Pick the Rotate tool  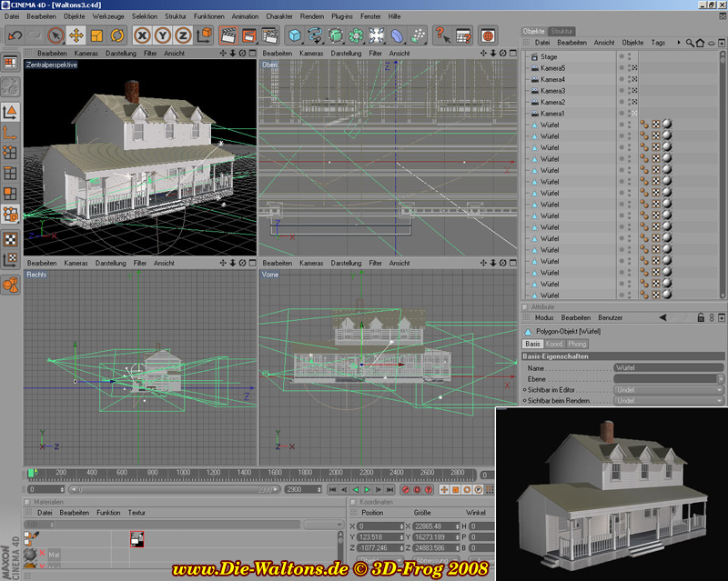click(x=117, y=35)
